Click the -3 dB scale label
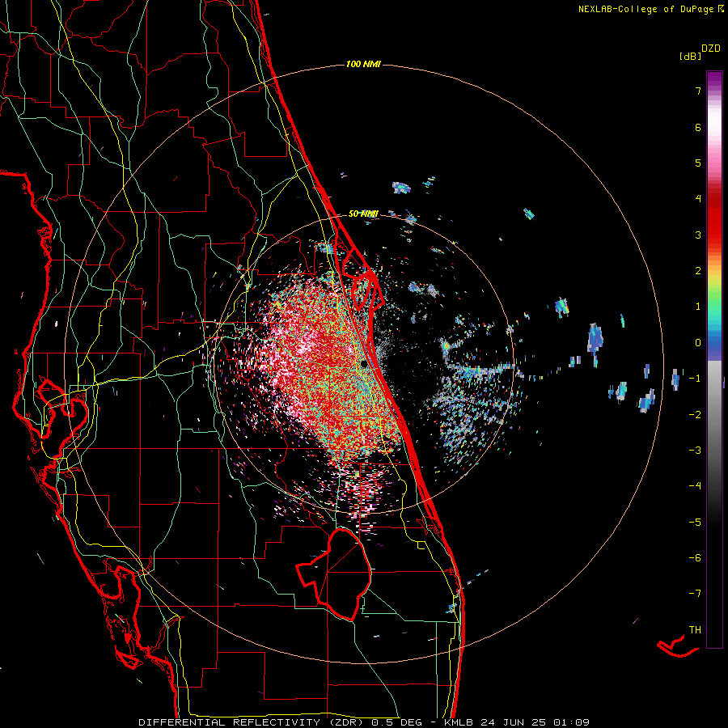This screenshot has width=728, height=728. tap(695, 451)
